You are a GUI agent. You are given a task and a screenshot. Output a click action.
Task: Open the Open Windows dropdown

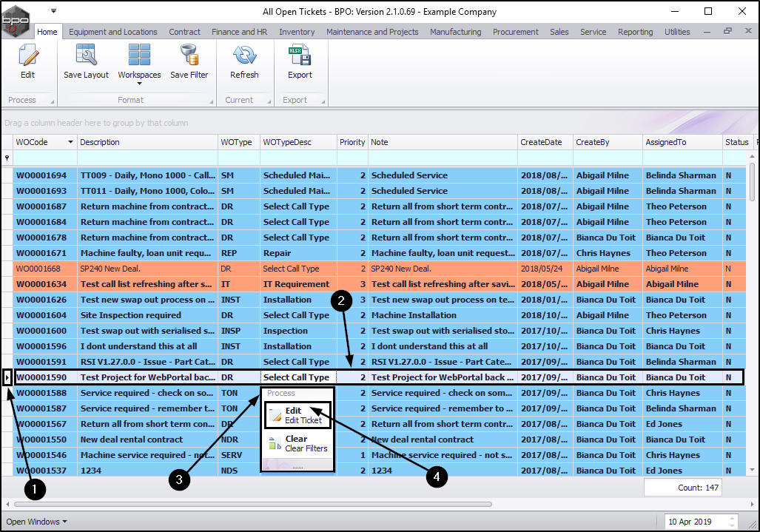pos(36,522)
